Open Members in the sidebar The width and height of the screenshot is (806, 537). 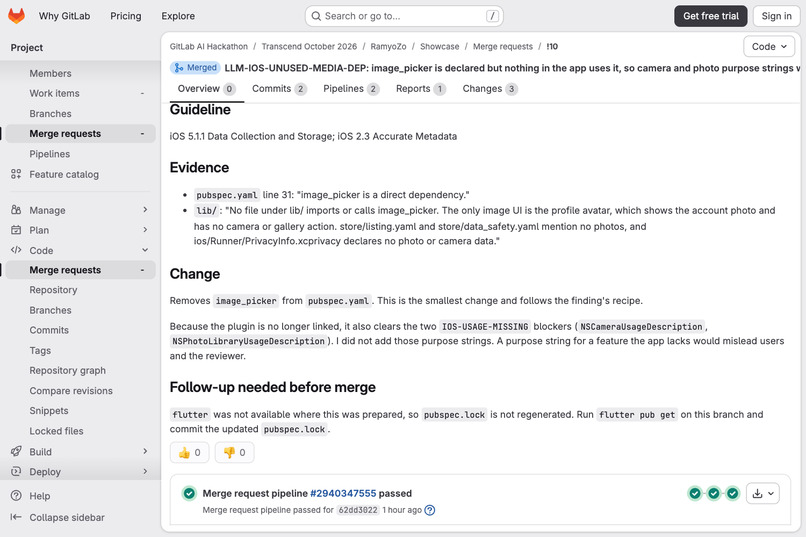point(50,73)
